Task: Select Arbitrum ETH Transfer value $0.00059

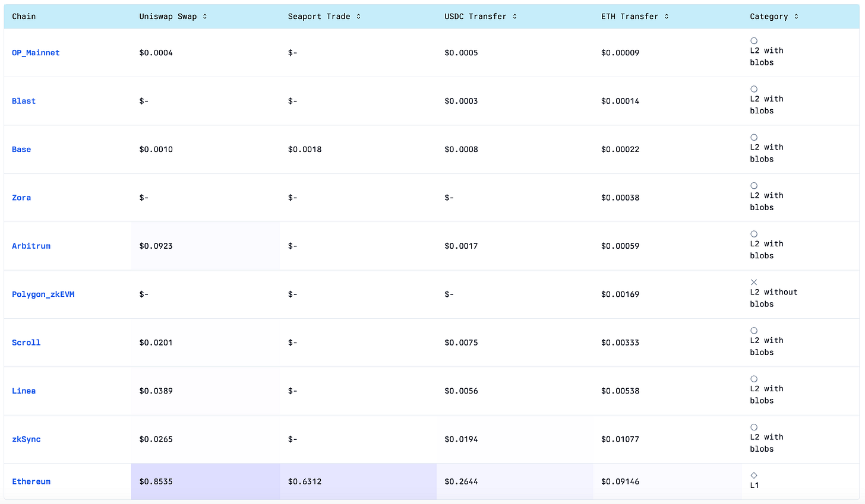Action: click(x=620, y=246)
